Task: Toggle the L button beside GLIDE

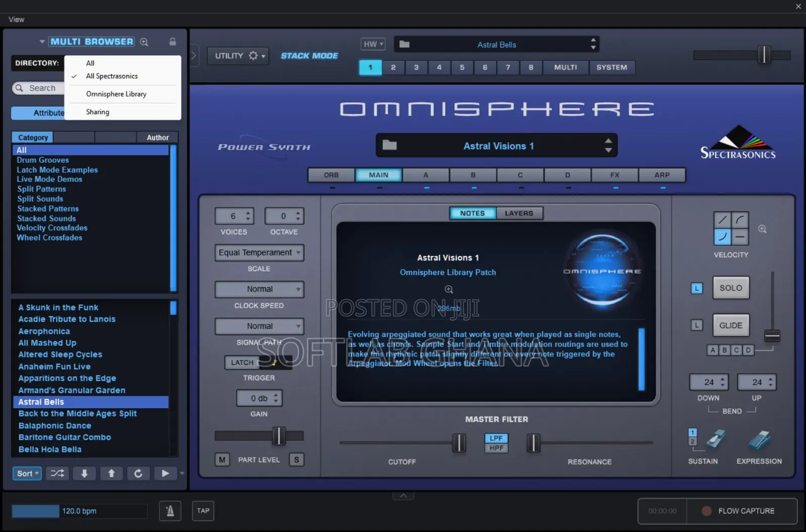Action: 697,325
